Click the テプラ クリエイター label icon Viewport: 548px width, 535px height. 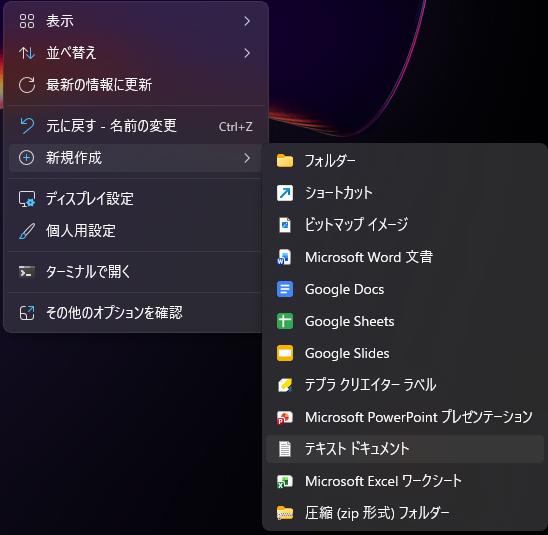(x=285, y=385)
